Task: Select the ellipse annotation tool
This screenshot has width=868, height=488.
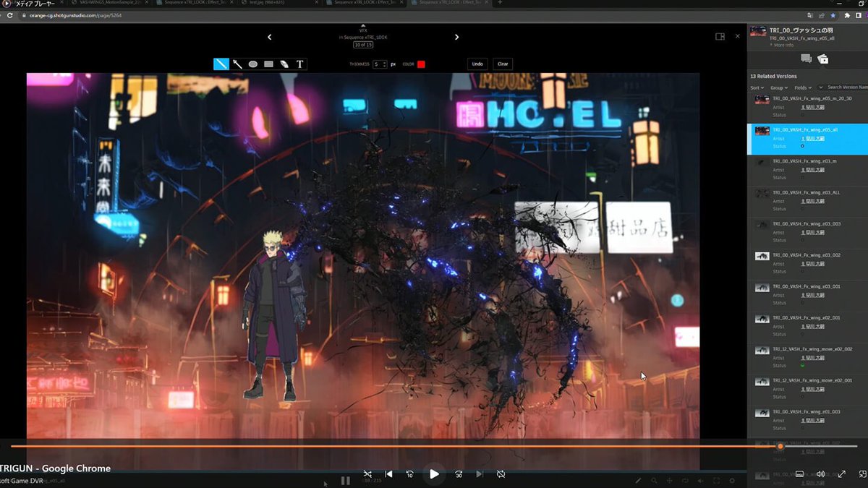Action: (x=253, y=64)
